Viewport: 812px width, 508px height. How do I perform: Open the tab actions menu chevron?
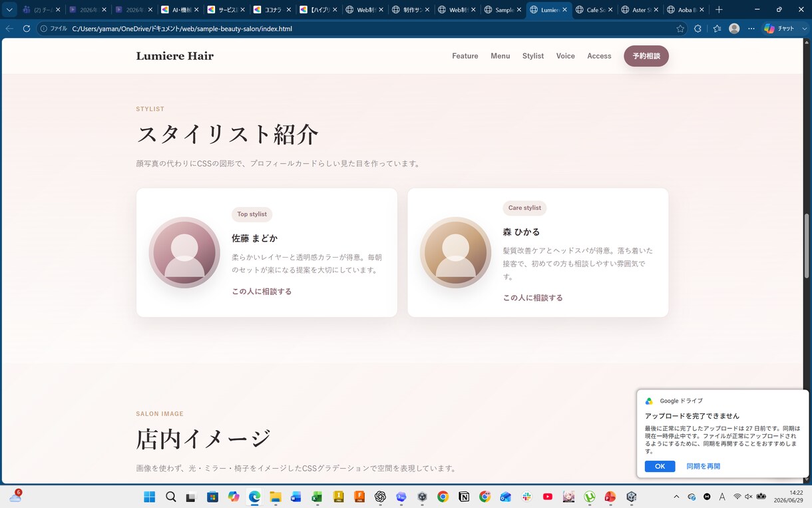click(x=9, y=10)
